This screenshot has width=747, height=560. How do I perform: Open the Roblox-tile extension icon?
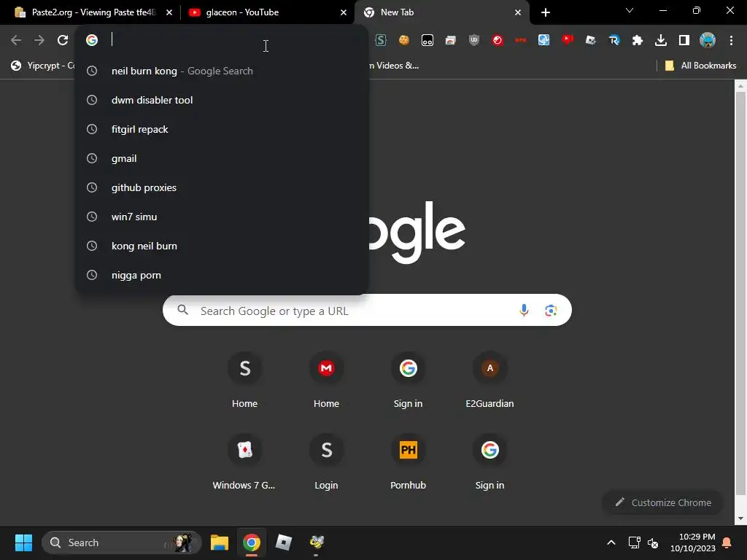click(x=591, y=40)
